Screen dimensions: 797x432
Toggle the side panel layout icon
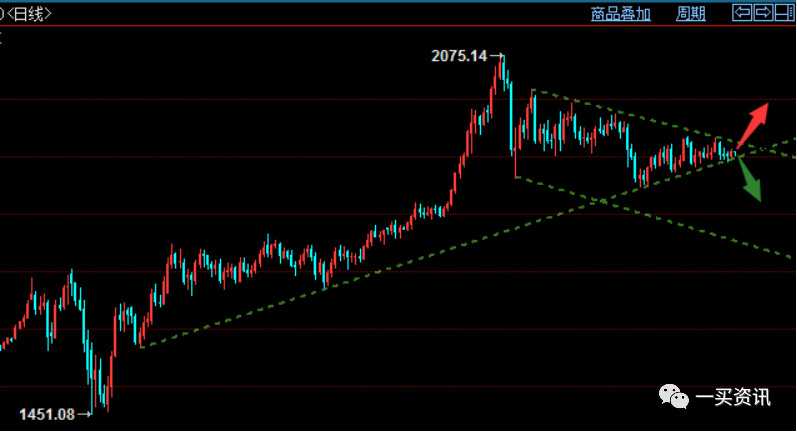[783, 13]
